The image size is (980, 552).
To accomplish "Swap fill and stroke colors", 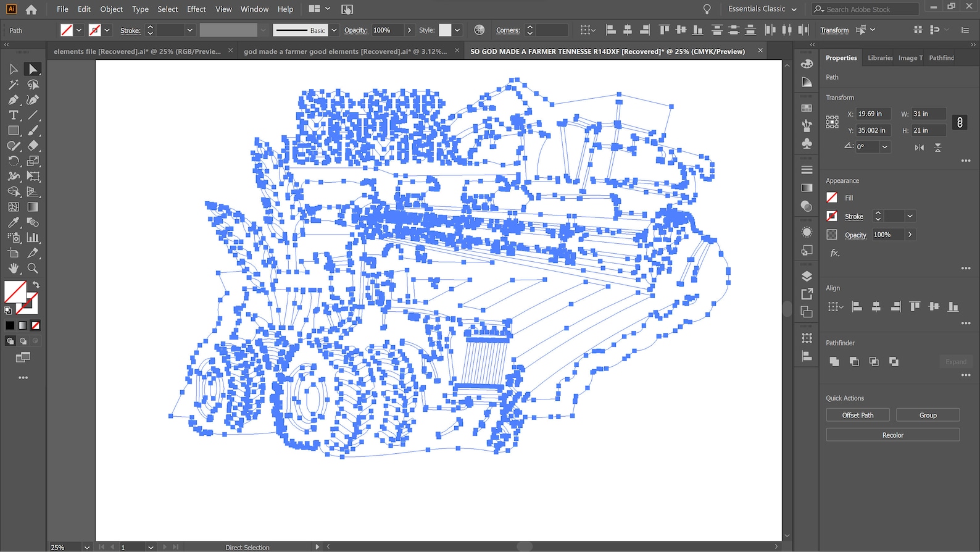I will point(36,285).
